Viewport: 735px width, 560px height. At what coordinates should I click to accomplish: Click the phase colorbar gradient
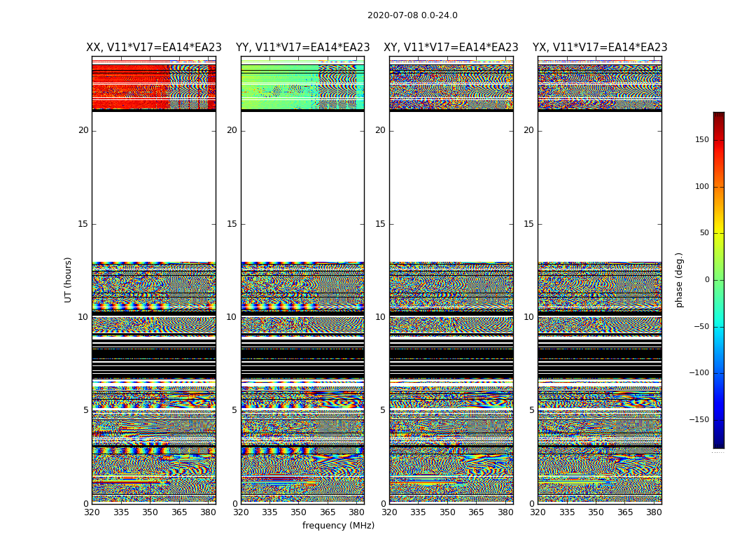point(719,280)
